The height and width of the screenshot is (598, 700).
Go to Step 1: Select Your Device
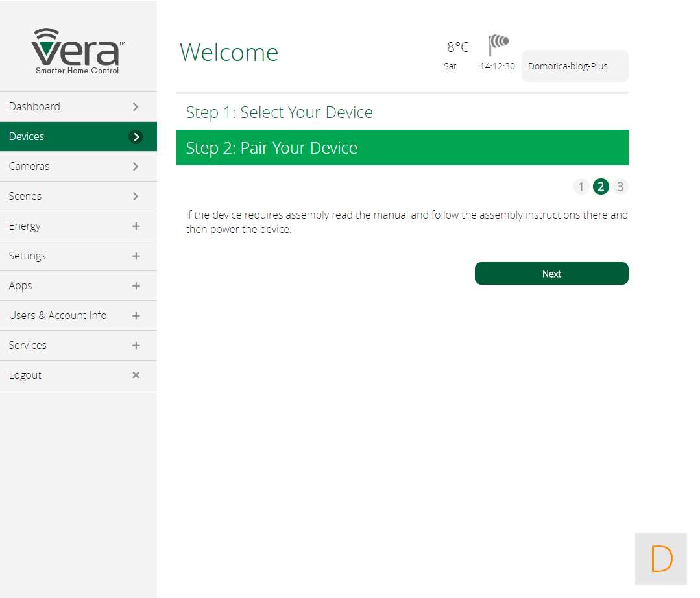[280, 112]
